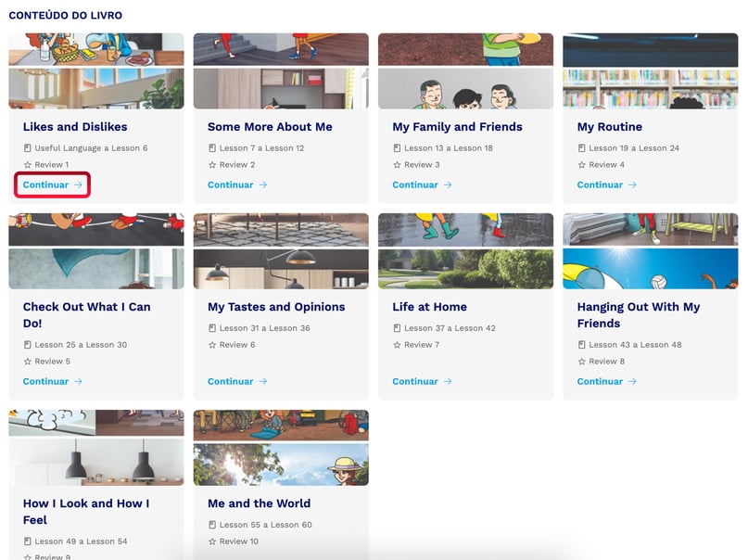The image size is (748, 560).
Task: Click the My Routine title
Action: [609, 127]
